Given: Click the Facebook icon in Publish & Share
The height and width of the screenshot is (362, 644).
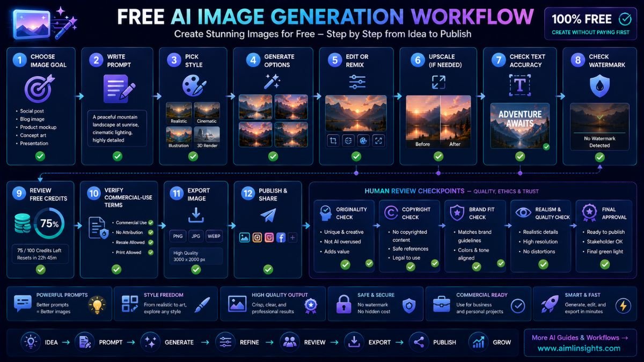Looking at the screenshot, I should coord(281,238).
